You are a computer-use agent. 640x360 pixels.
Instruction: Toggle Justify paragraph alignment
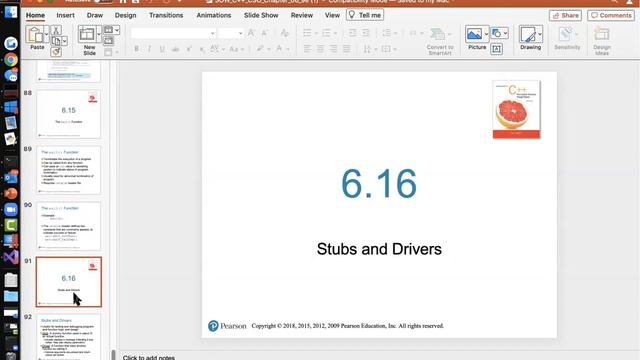347,49
